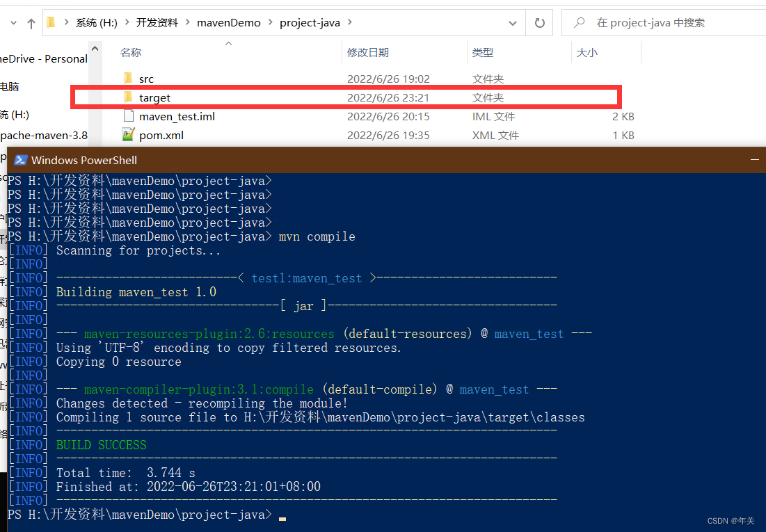Image resolution: width=766 pixels, height=532 pixels.
Task: Click the pom.xml file name
Action: point(161,136)
